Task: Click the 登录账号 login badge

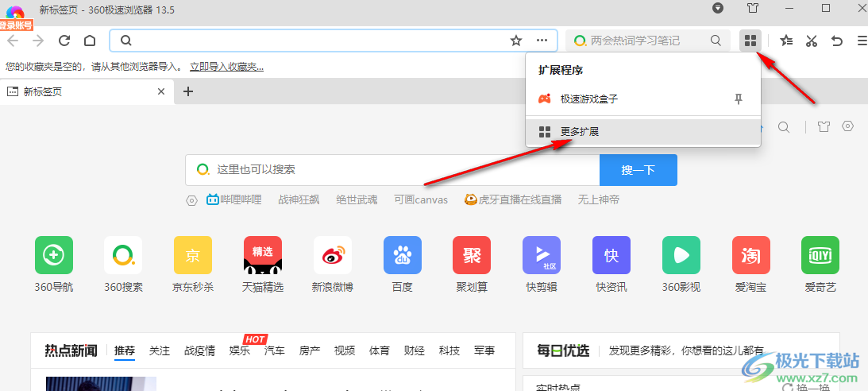Action: point(17,25)
